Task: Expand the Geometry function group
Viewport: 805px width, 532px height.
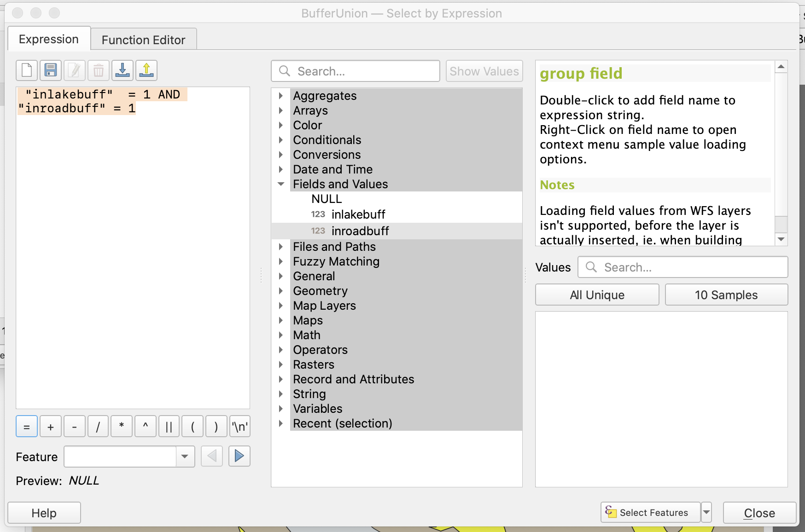Action: point(281,291)
